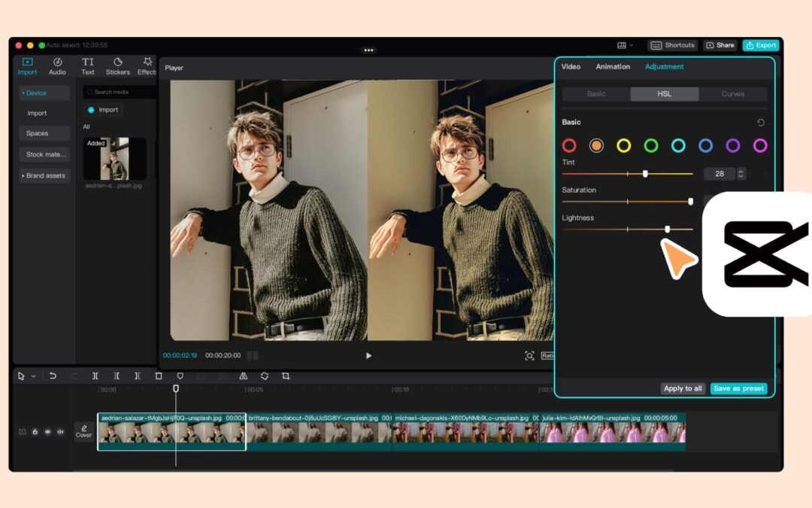Click the Save as preset button
This screenshot has height=508, width=812.
[738, 388]
